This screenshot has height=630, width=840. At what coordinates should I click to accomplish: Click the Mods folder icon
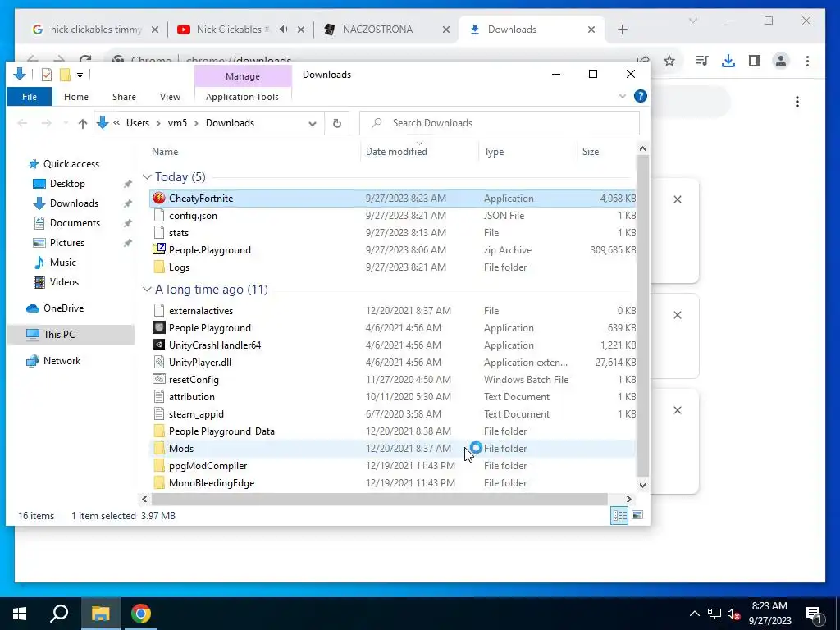point(158,449)
